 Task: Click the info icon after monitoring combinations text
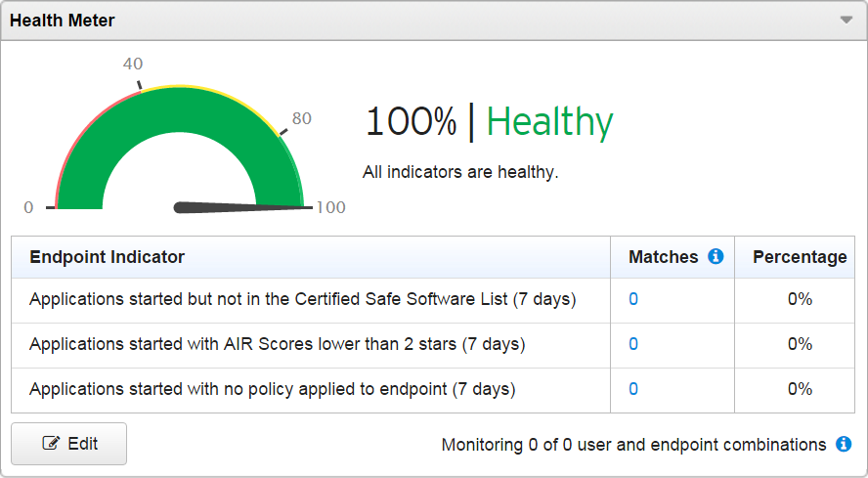(x=844, y=445)
